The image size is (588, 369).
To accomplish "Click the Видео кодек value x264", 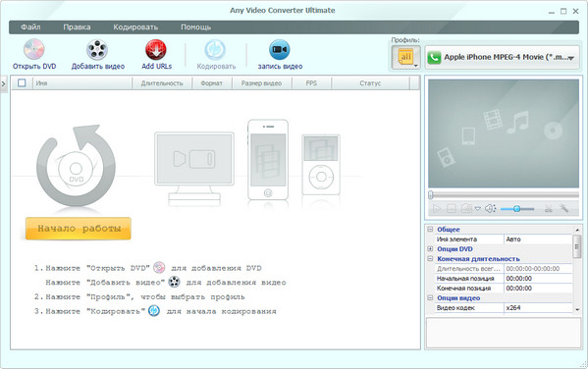I will point(538,307).
